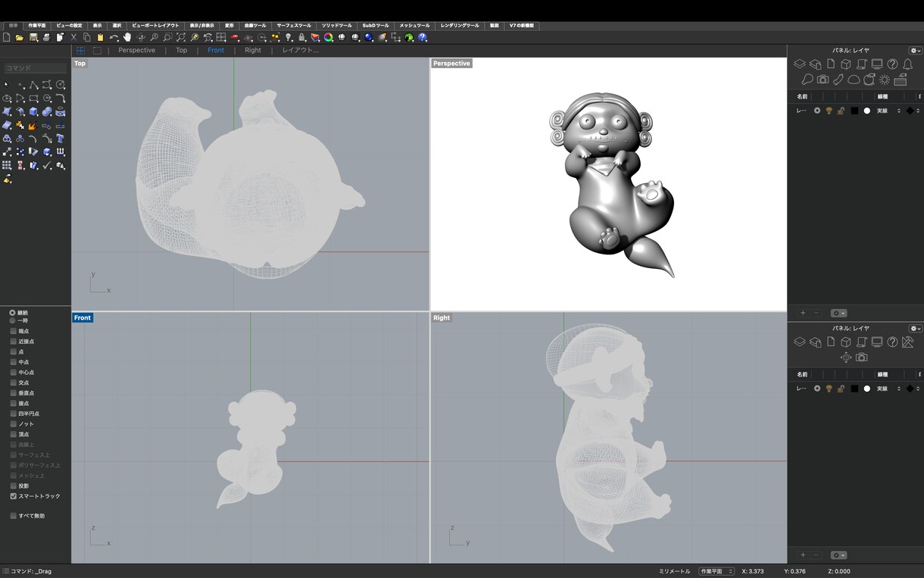The width and height of the screenshot is (924, 578).
Task: Toggle the layer lock icon in the lower layer panel
Action: [841, 389]
